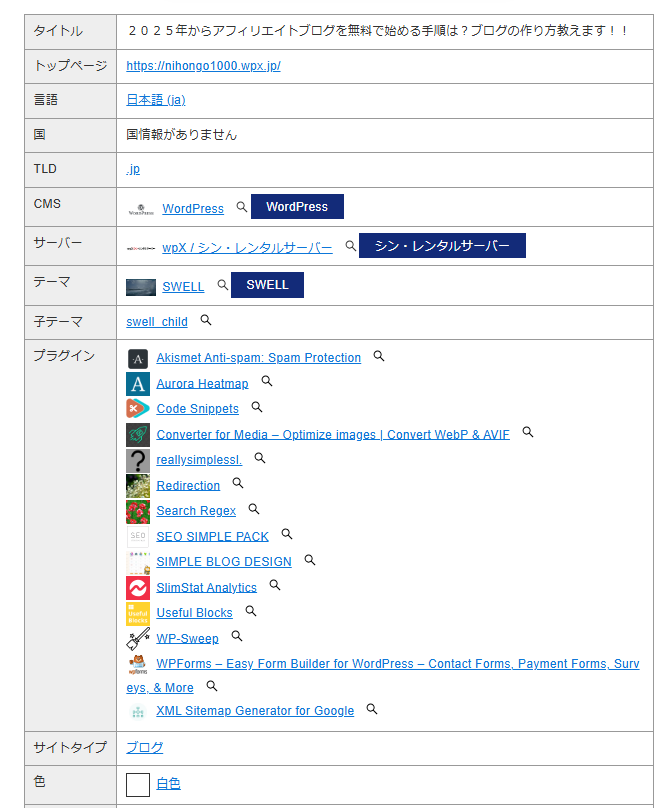Click the SWELL theme thumbnail image
Screen dimensions: 672x808
click(x=141, y=287)
